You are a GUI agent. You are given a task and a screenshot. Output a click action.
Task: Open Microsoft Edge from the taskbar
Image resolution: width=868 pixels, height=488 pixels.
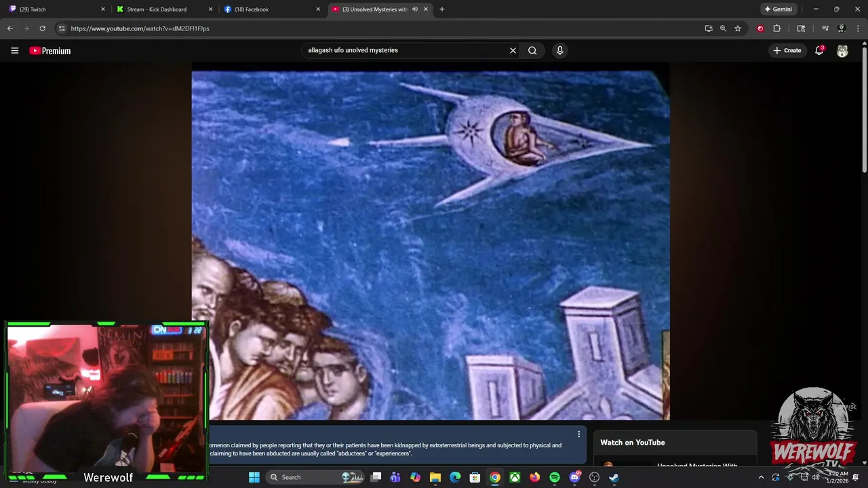click(455, 477)
